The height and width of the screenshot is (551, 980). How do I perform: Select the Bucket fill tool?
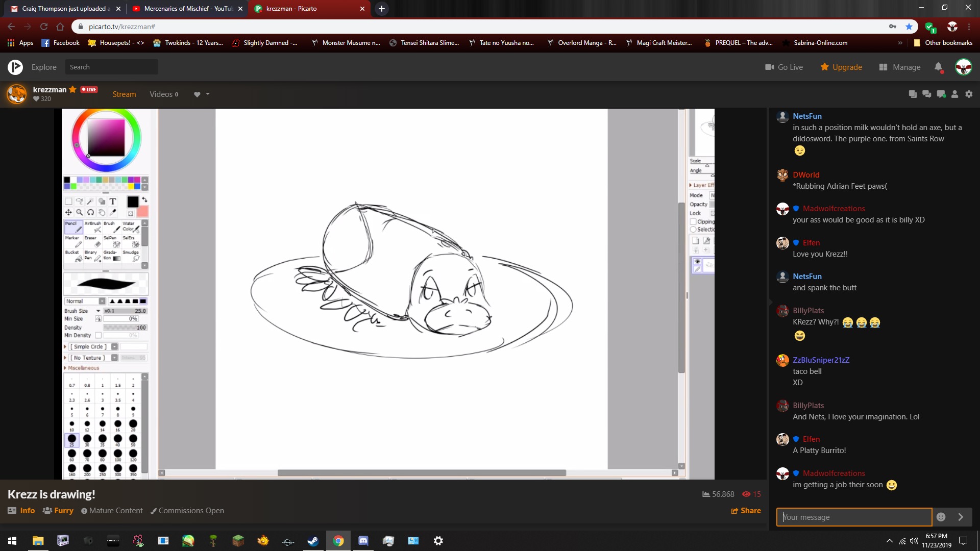tap(73, 256)
